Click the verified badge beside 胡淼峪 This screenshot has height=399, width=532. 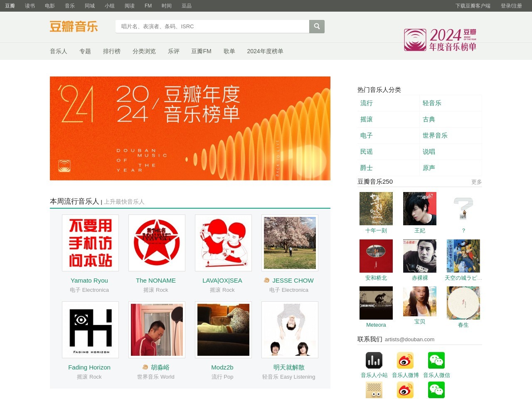(x=145, y=367)
